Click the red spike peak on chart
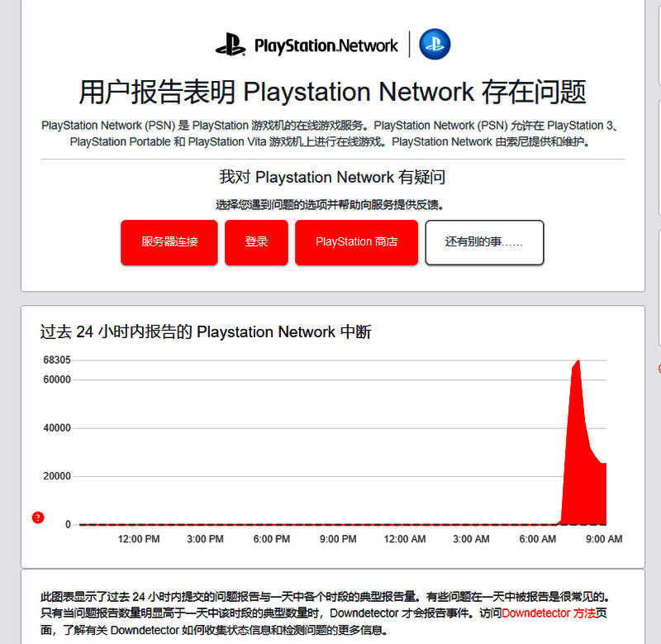661x644 pixels. pos(577,364)
